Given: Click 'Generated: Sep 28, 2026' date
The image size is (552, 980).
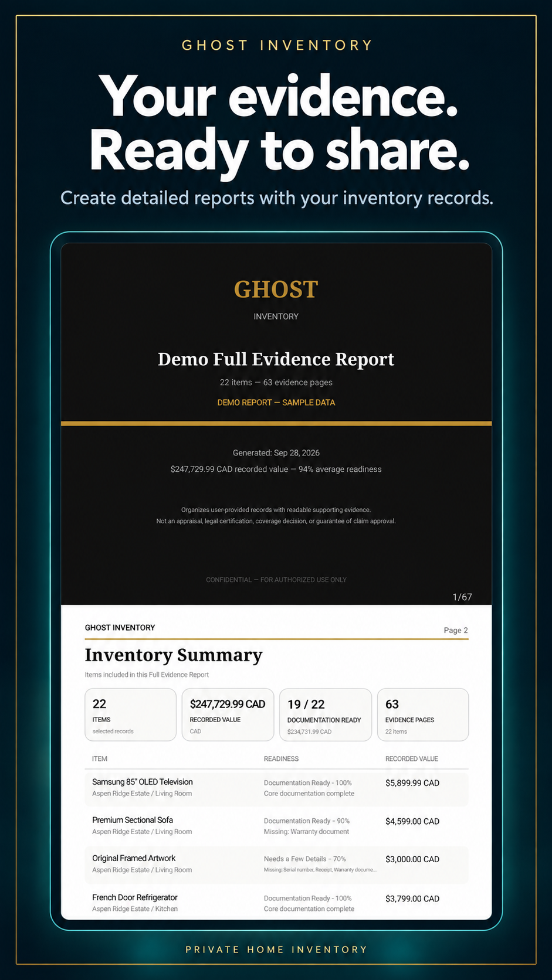Looking at the screenshot, I should 276,453.
